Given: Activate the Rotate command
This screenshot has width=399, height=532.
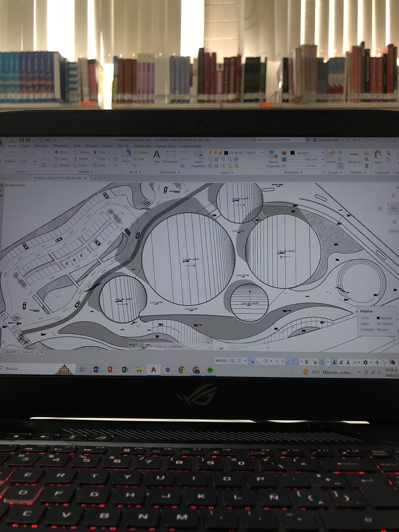Looking at the screenshot, I should (x=81, y=152).
